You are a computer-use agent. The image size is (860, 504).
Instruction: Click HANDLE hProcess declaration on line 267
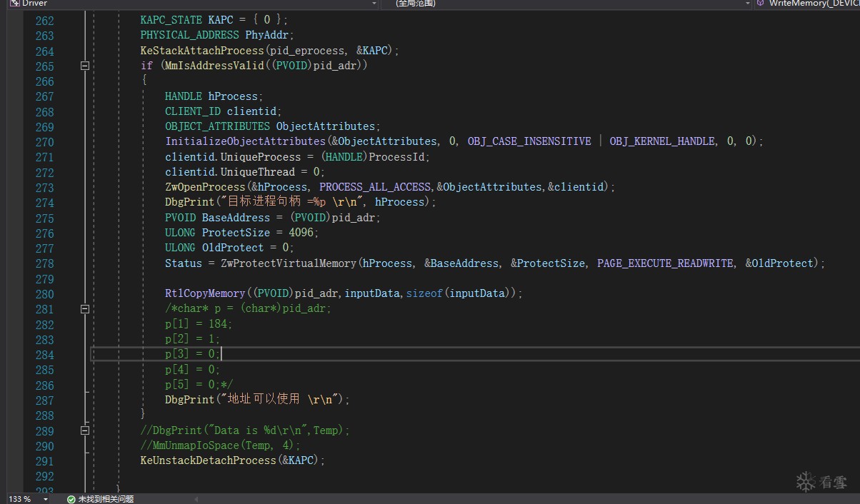pyautogui.click(x=214, y=96)
